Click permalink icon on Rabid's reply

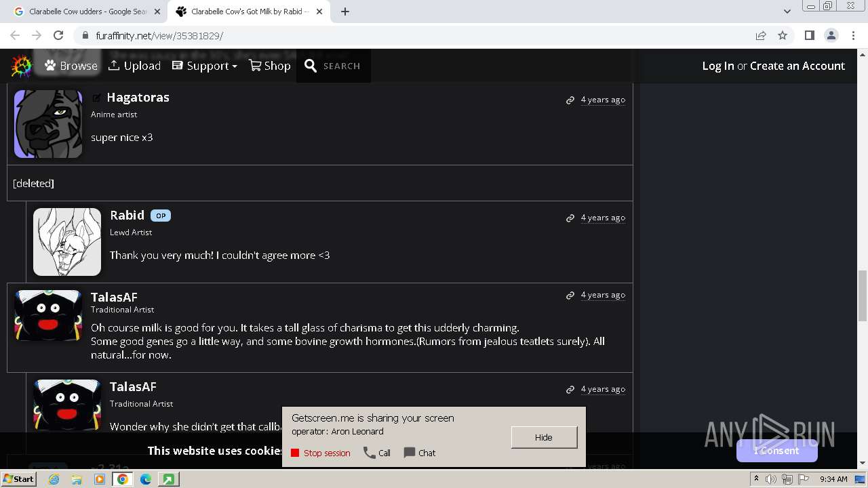570,218
